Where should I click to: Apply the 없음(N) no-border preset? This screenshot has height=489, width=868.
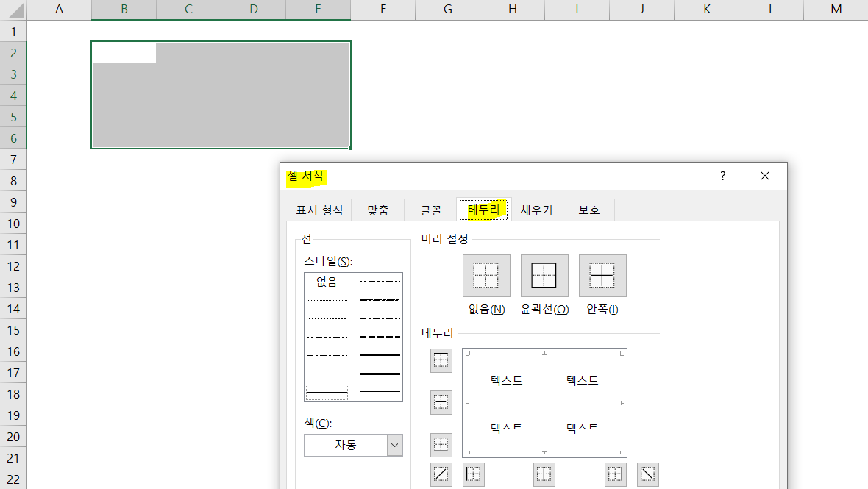click(x=486, y=276)
